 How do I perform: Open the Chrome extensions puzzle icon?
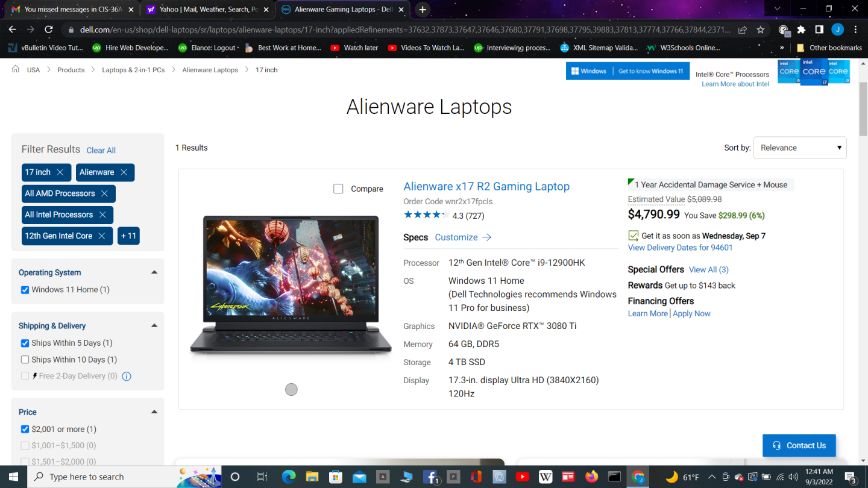click(x=801, y=29)
